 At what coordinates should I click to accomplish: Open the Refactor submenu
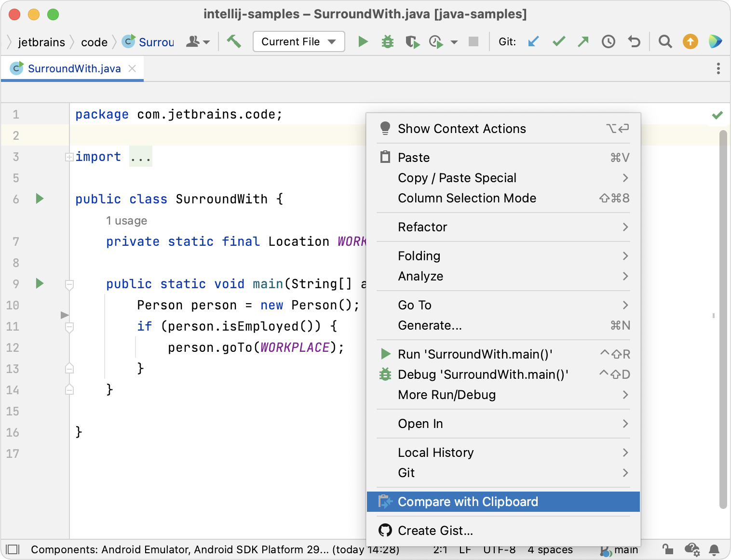pyautogui.click(x=503, y=227)
